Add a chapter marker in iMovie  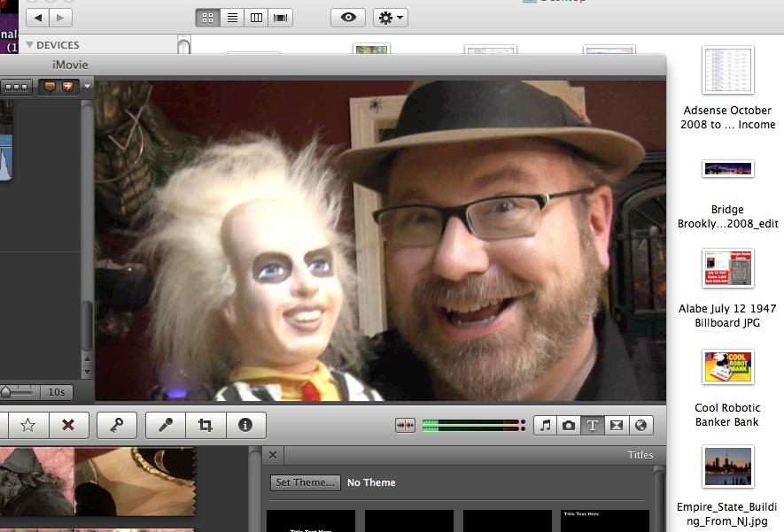(67, 87)
